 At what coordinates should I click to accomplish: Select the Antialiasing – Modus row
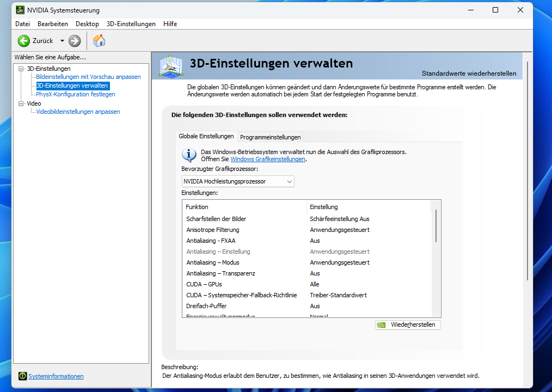306,263
